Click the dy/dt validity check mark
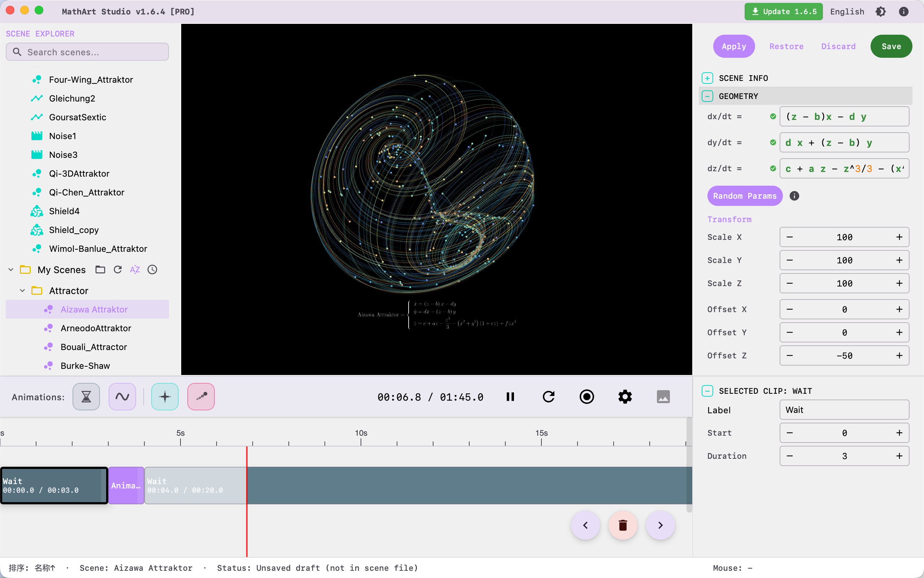 click(773, 143)
